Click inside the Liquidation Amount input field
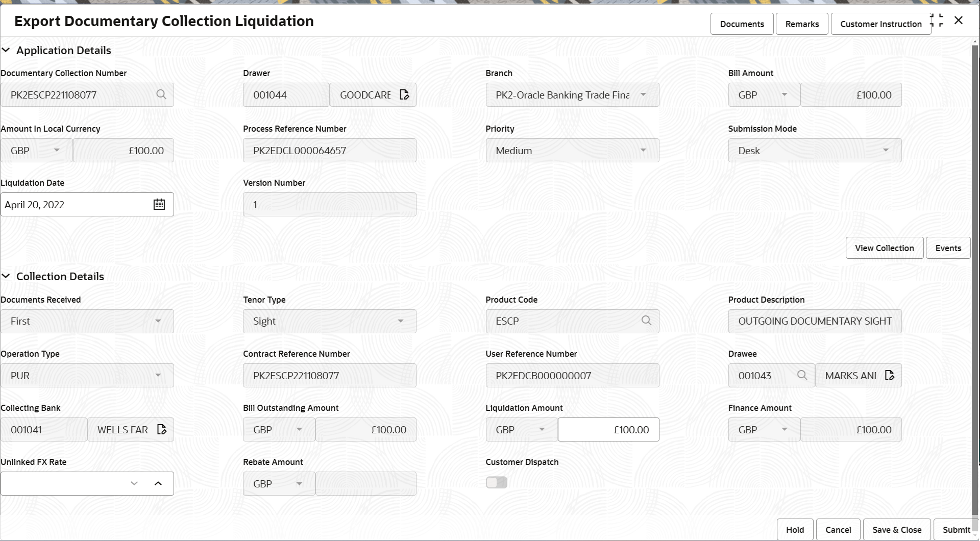This screenshot has width=980, height=541. click(x=607, y=429)
